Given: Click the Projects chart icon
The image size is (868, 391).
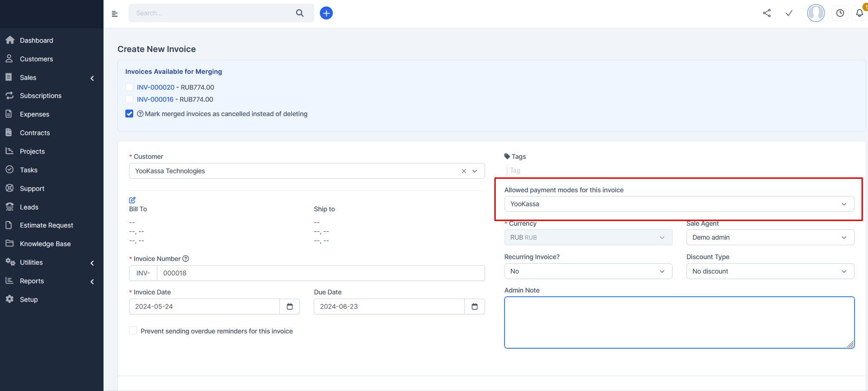Looking at the screenshot, I should (9, 151).
